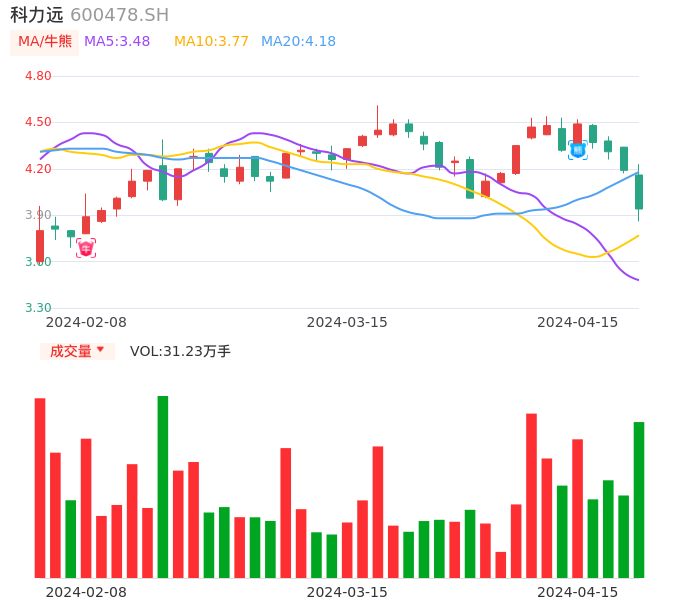
Task: Toggle the MA20:4.18 line legend
Action: click(298, 41)
